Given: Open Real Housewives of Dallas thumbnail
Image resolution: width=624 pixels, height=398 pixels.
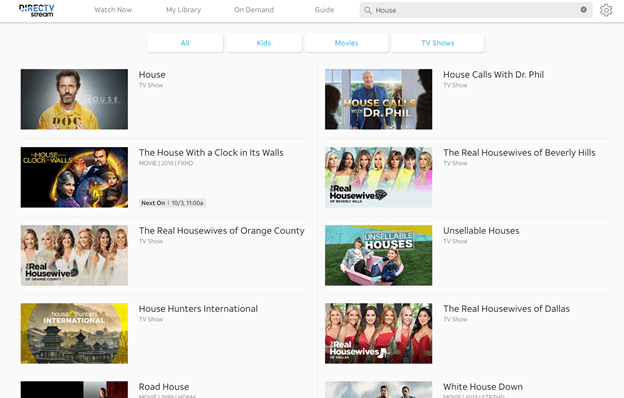Looking at the screenshot, I should pos(378,333).
